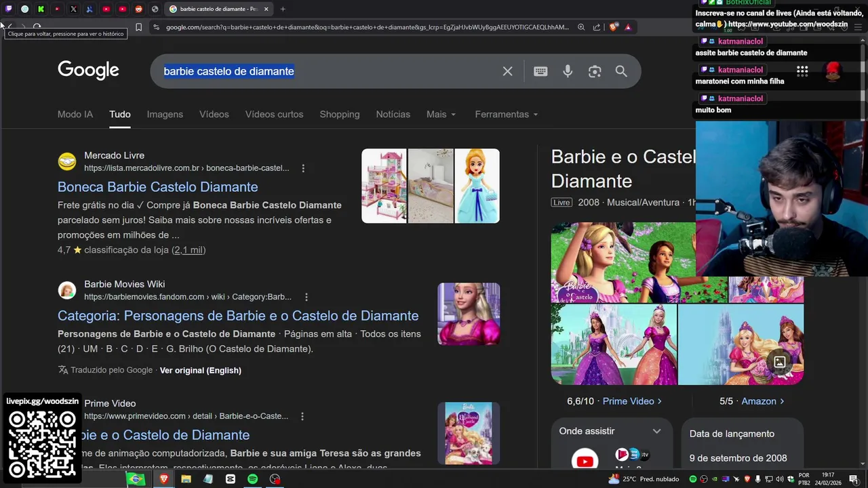Click the address bar URL
The image size is (868, 488).
point(367,27)
